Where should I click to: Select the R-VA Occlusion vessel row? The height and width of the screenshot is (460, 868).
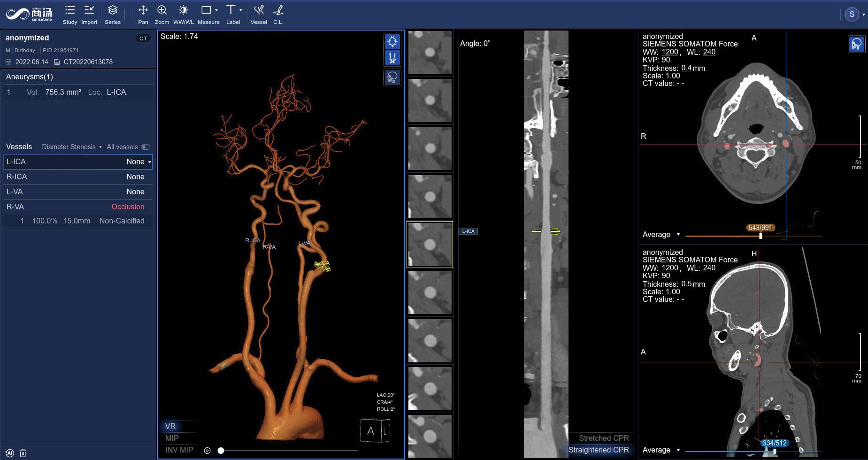click(x=78, y=207)
